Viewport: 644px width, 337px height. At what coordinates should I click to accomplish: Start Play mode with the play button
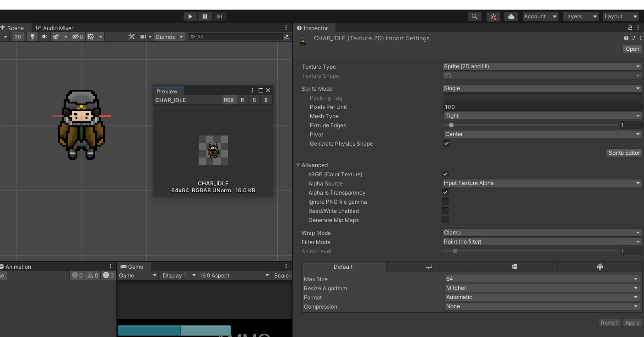click(190, 16)
